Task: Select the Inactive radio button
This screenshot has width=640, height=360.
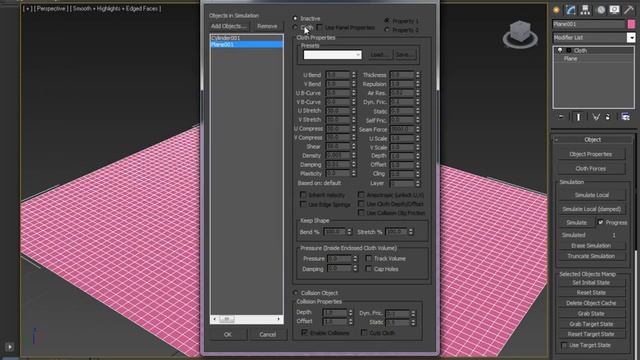Action: point(295,18)
